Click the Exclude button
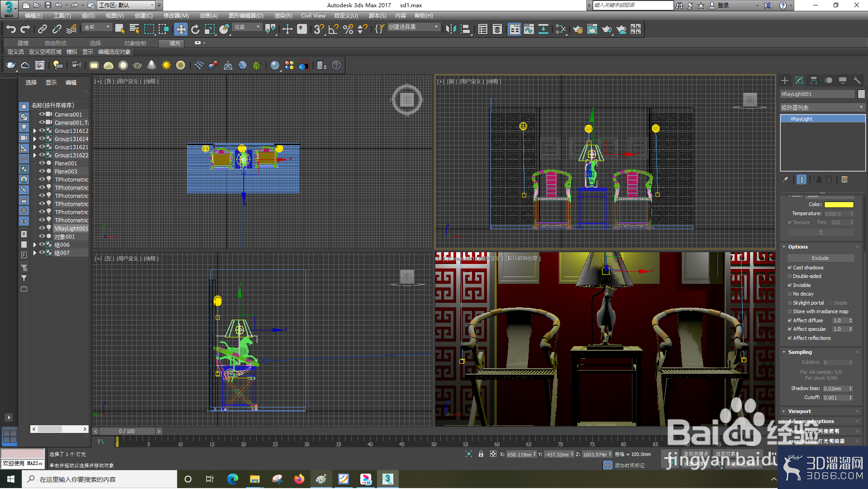Screen dimensions: 868x489 (x=821, y=258)
